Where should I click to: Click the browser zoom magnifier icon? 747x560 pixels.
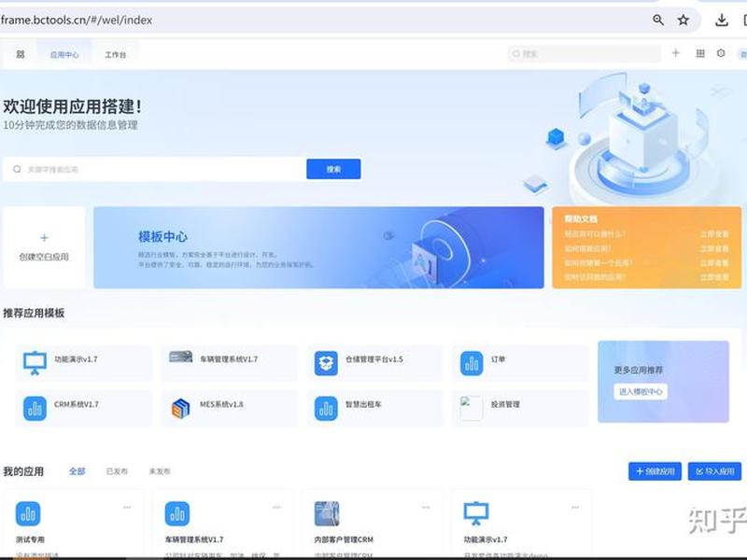click(658, 20)
